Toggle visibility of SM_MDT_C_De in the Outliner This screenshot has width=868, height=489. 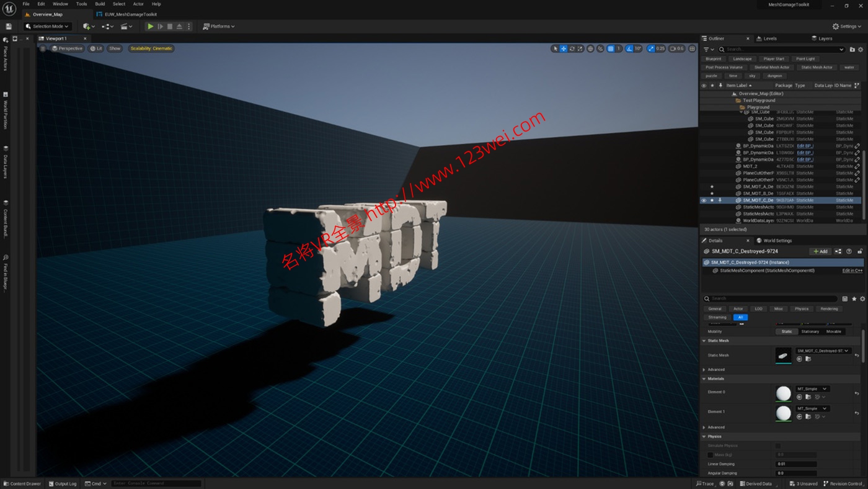[704, 200]
